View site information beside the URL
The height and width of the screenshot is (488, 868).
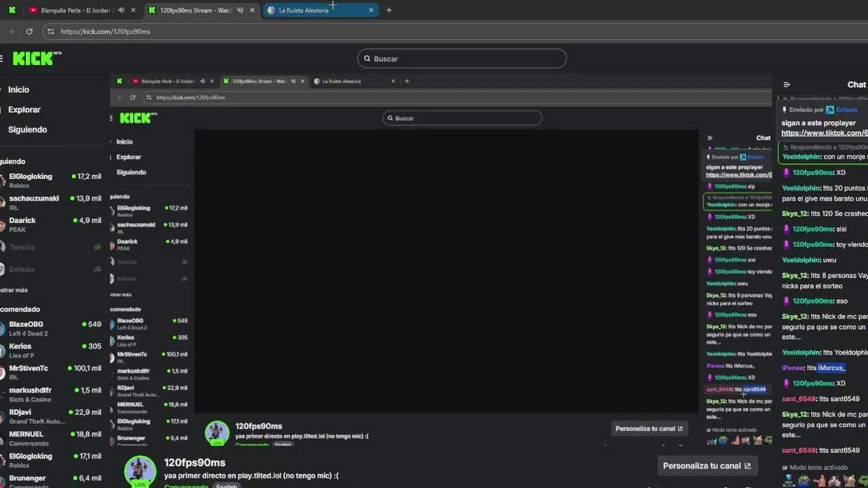[50, 31]
